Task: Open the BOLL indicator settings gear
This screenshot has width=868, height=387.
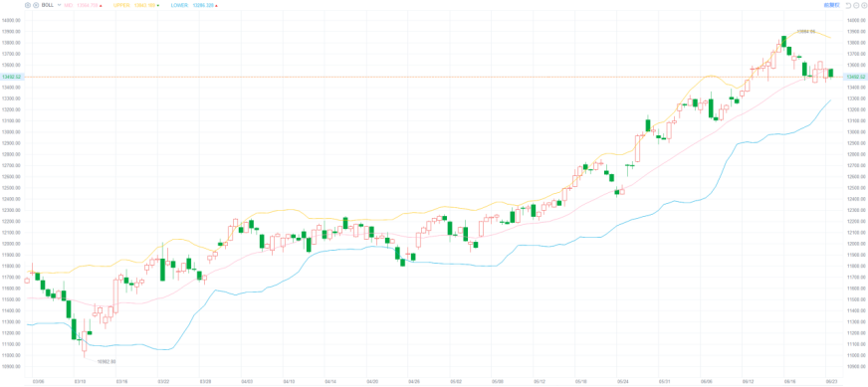Action: point(28,5)
